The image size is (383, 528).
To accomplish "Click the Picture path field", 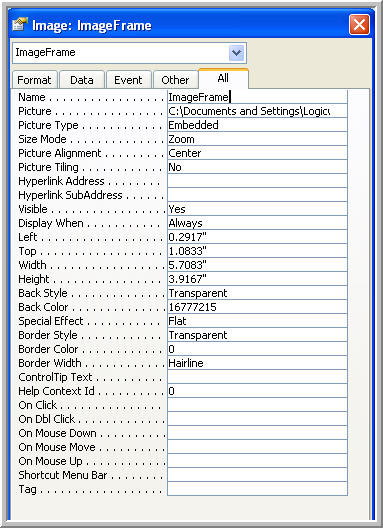I will point(257,111).
